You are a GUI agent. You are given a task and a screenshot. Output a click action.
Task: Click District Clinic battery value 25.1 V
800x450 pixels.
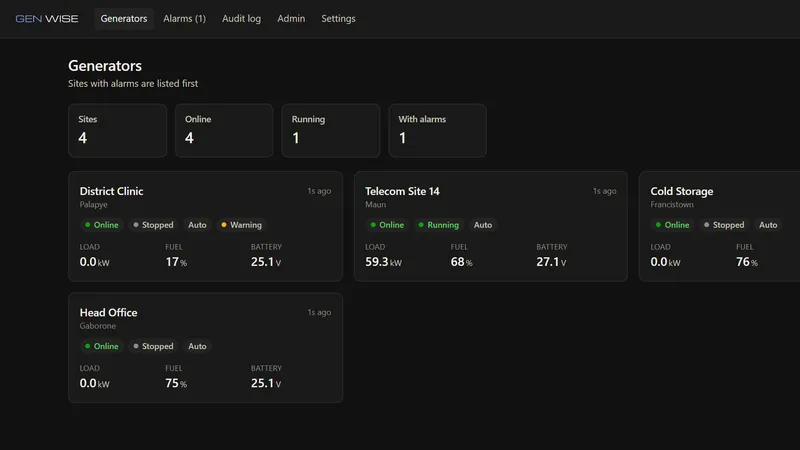tap(266, 262)
